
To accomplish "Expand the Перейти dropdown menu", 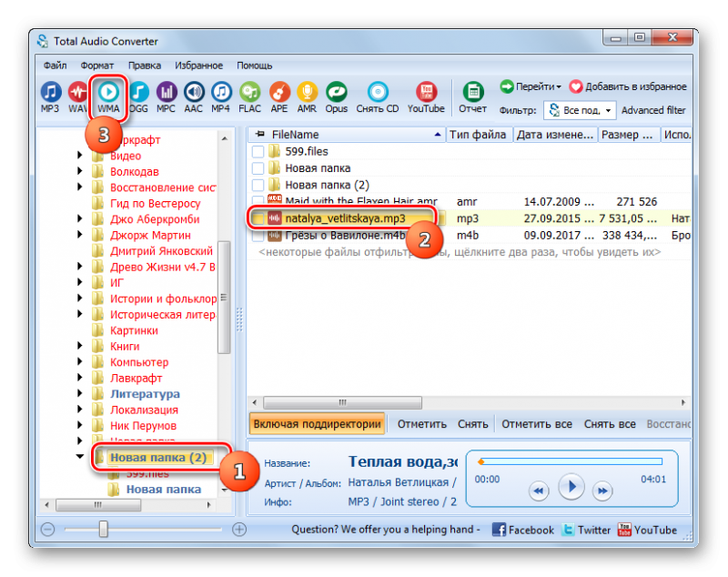I will [531, 86].
